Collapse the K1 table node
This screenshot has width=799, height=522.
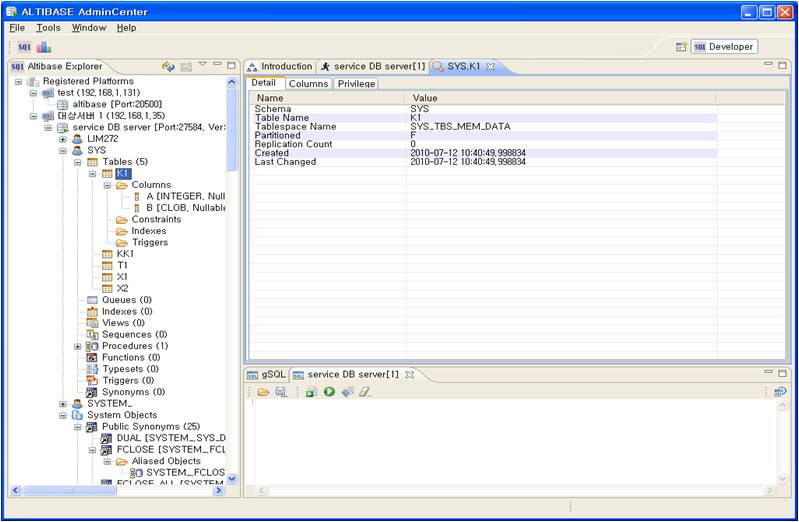click(92, 174)
